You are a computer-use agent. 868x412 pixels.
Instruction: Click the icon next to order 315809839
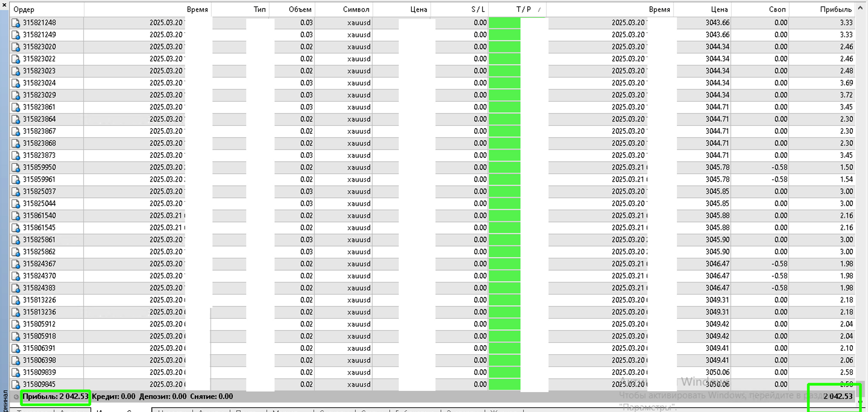[x=15, y=372]
